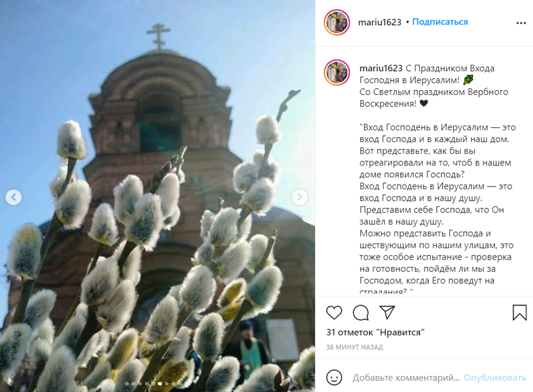The image size is (533, 392).
Task: Go to the previous photo in the carousel
Action: [14, 197]
